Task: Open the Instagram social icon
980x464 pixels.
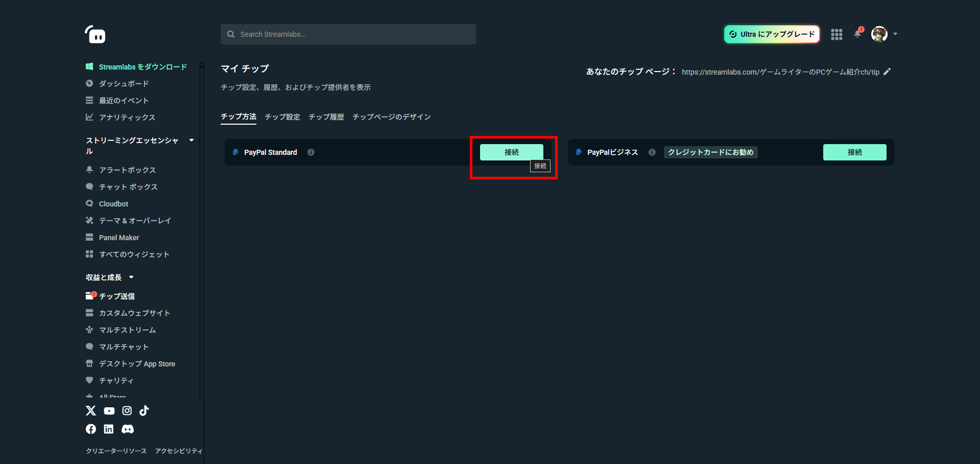Action: coord(127,410)
